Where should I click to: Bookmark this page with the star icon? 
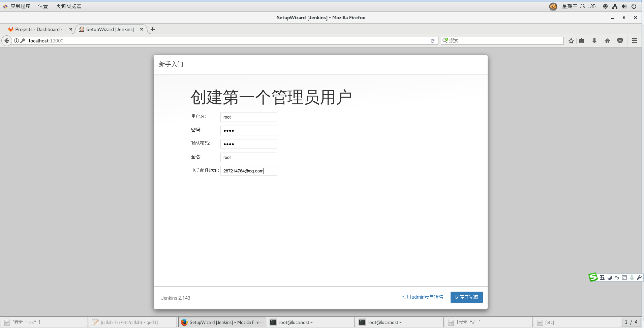571,41
